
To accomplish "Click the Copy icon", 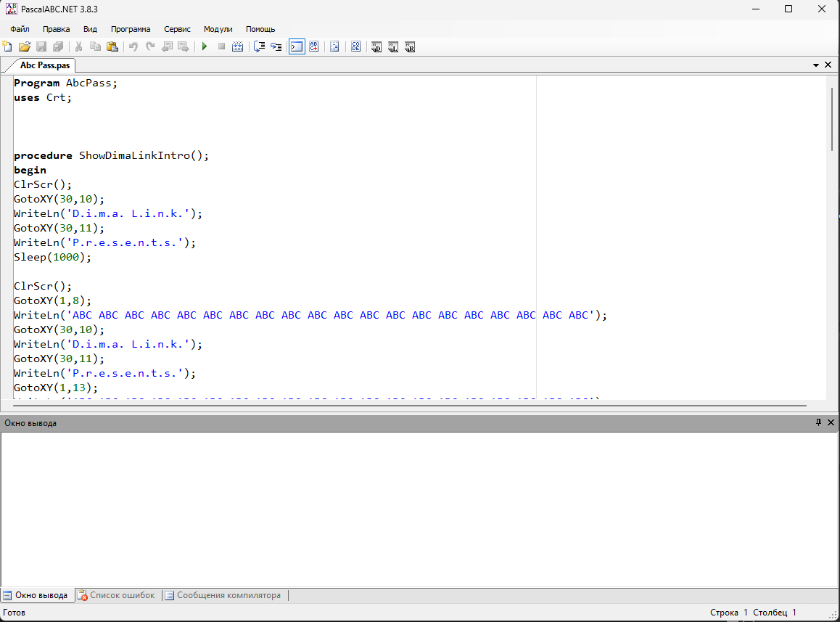I will point(95,46).
